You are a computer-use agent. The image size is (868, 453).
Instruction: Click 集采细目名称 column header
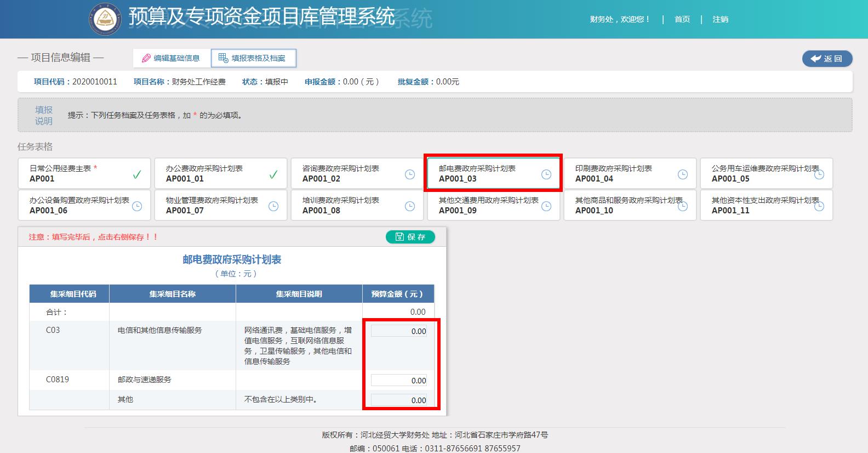click(x=173, y=294)
